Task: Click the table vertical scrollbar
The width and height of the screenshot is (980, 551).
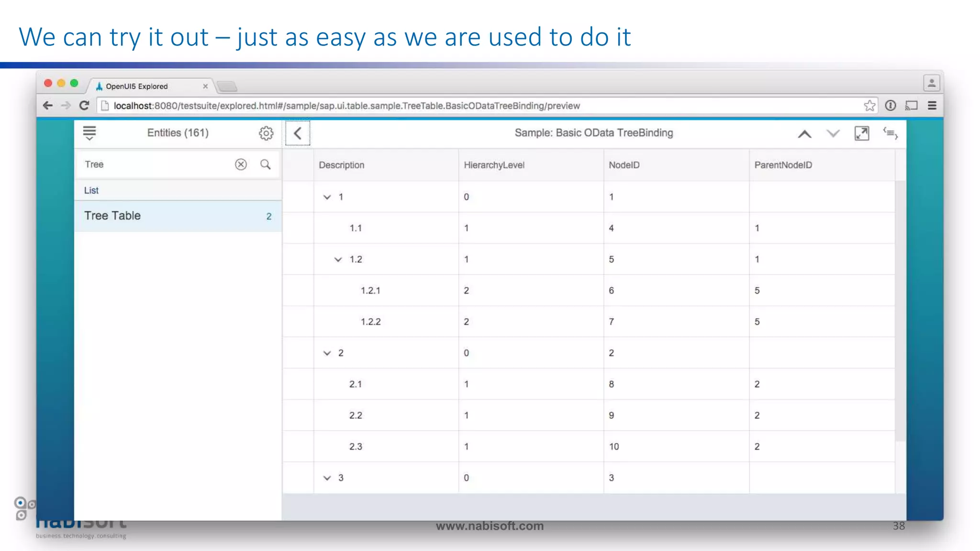Action: click(900, 311)
